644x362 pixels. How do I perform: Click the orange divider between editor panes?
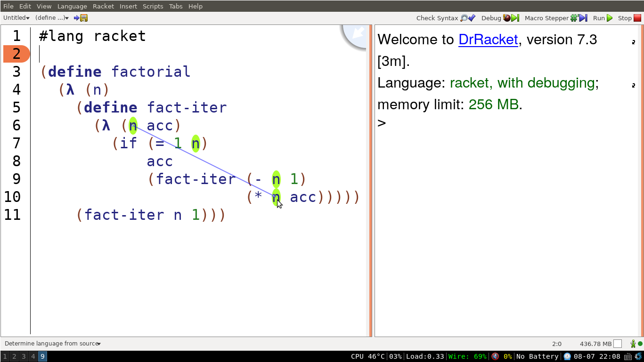pos(371,181)
